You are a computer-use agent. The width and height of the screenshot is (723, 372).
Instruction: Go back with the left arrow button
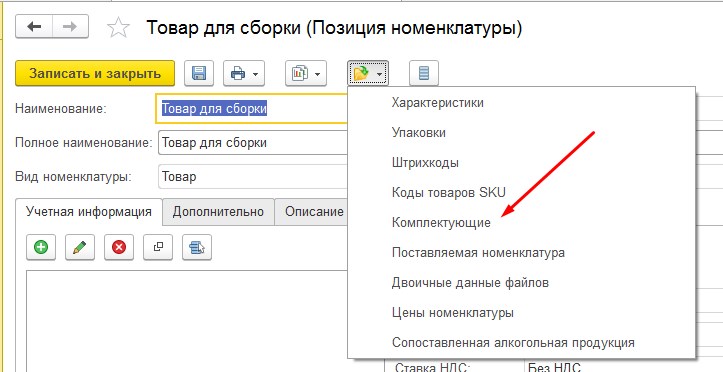coord(34,27)
